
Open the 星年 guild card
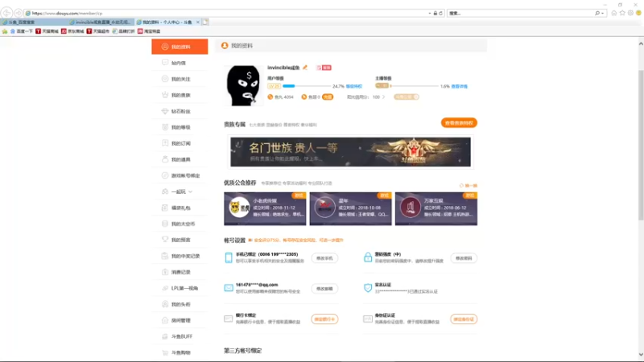[350, 208]
